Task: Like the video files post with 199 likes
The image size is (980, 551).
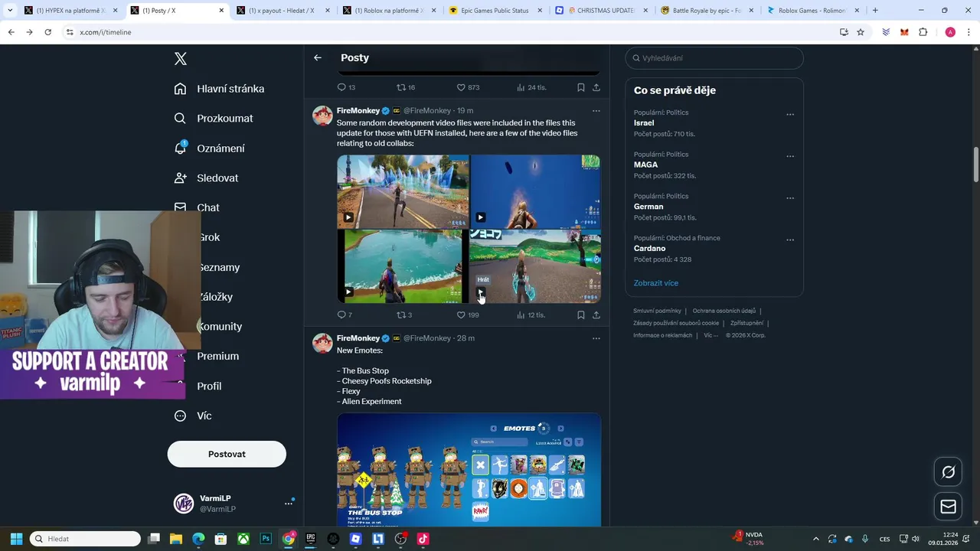Action: coord(468,315)
